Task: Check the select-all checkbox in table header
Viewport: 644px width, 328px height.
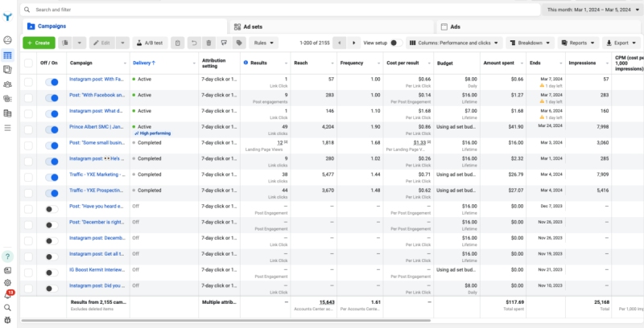Action: pyautogui.click(x=28, y=63)
